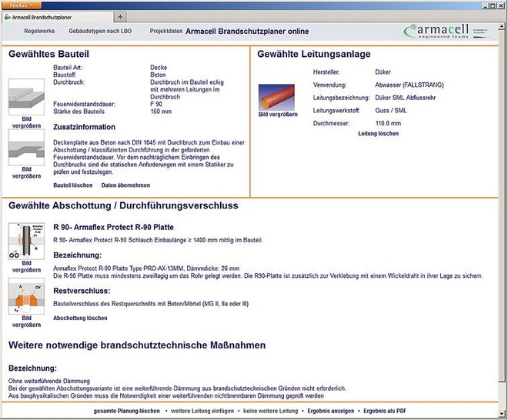Click the 'F 90' fire resistance value

point(156,104)
